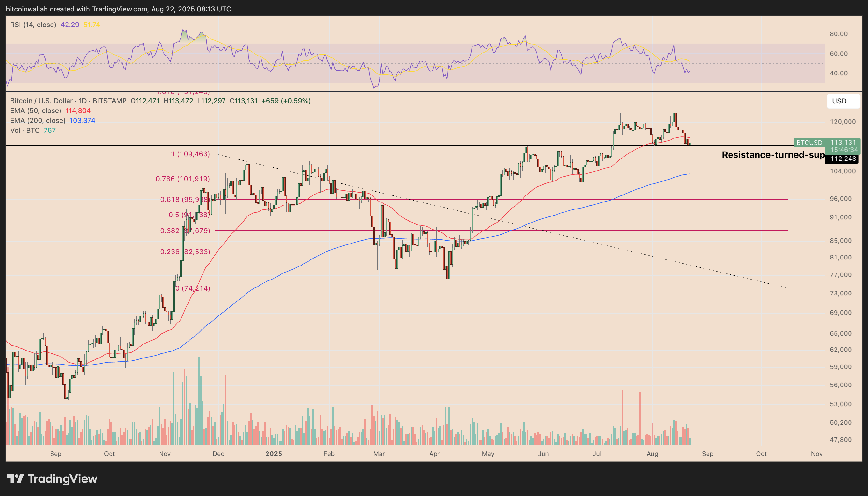Click the Fibonacci 0.5 level label
Screen dimensions: 868x496
pos(189,215)
